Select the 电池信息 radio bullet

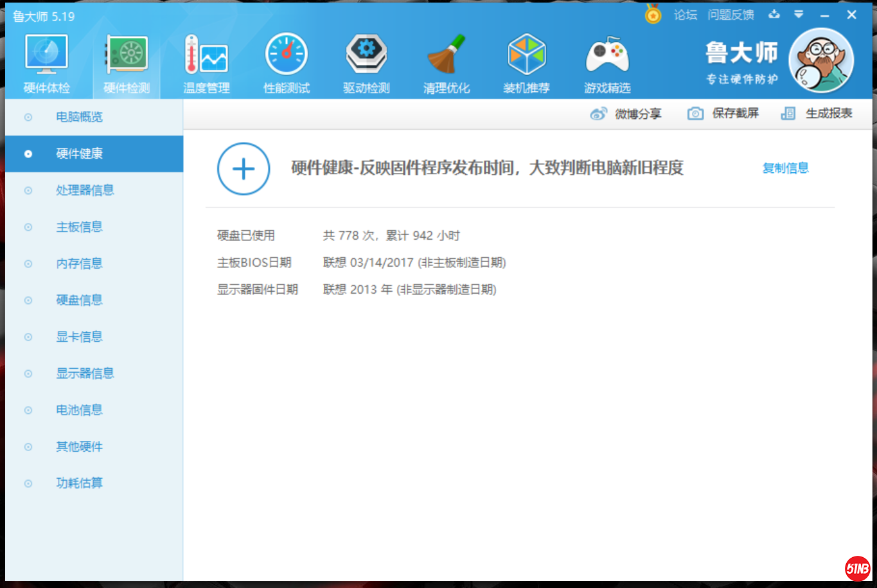pyautogui.click(x=28, y=410)
